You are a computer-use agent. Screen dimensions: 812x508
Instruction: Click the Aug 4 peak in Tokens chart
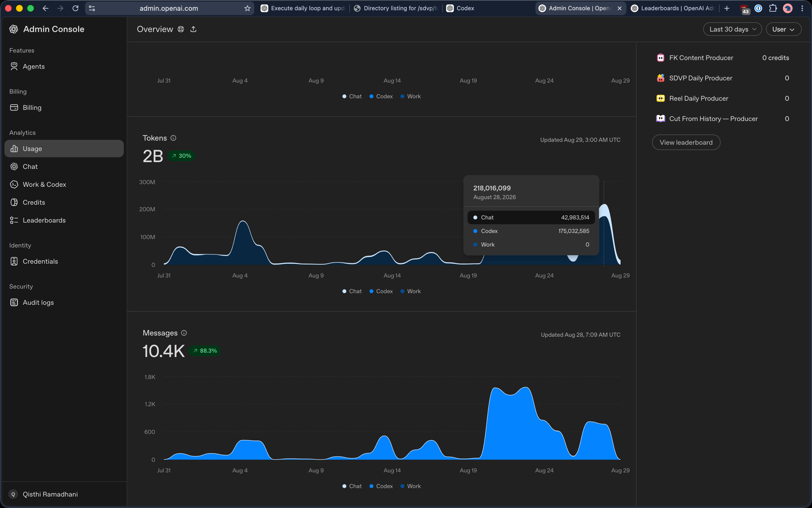point(243,221)
